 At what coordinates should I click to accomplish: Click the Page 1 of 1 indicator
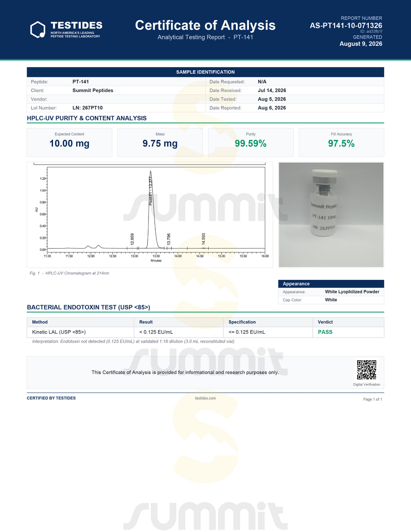[x=372, y=399]
